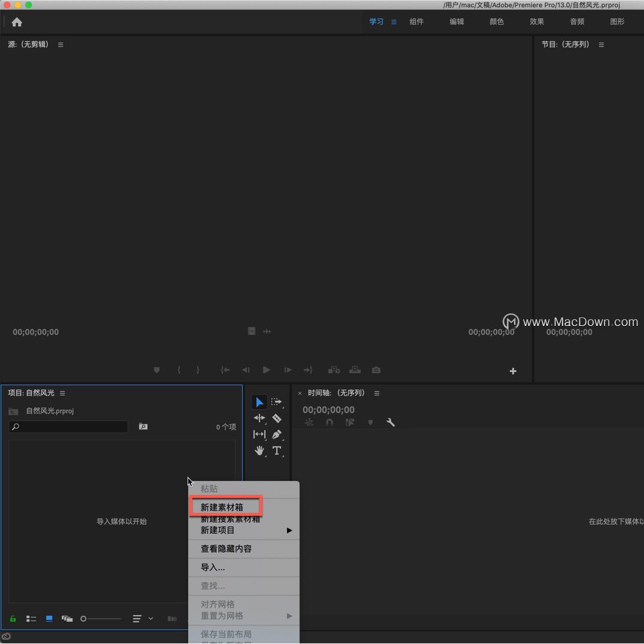Close the 时间轴 timeline panel tab

pyautogui.click(x=300, y=394)
